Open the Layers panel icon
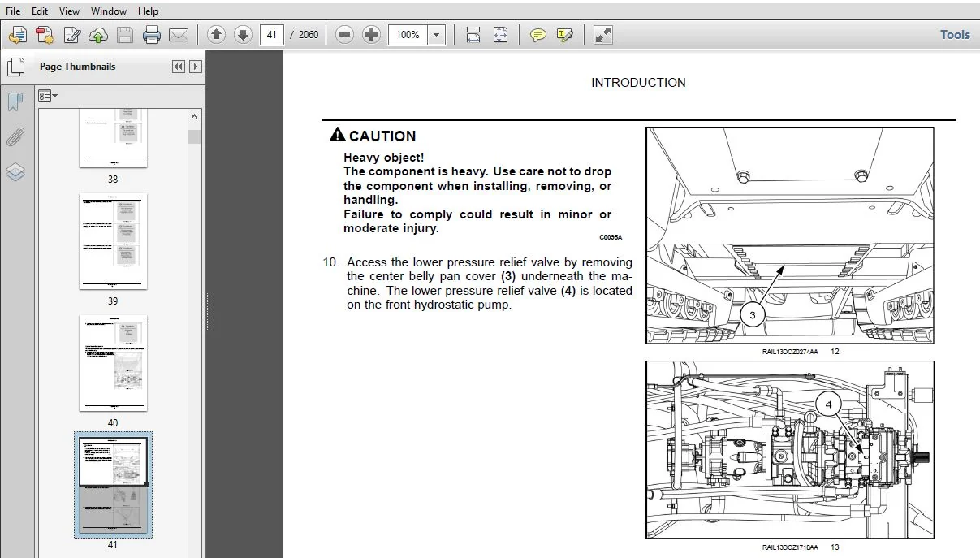Viewport: 980px width, 558px height. tap(15, 172)
